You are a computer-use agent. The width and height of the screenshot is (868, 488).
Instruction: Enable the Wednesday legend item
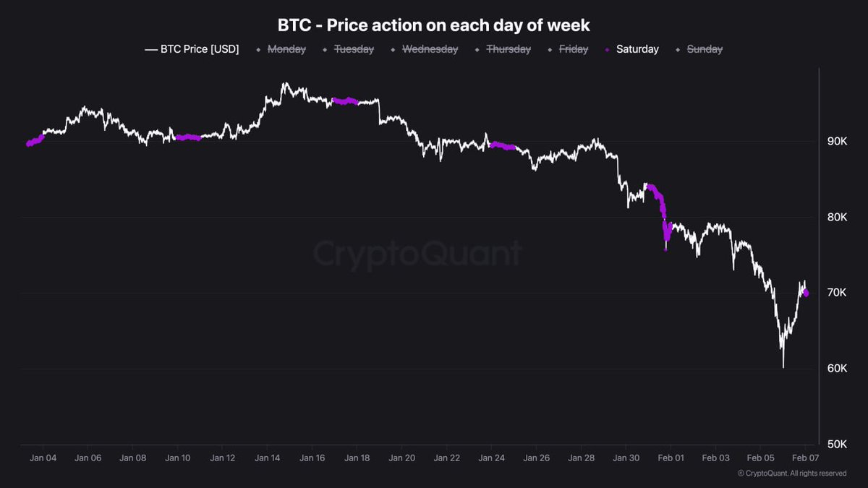[x=430, y=49]
